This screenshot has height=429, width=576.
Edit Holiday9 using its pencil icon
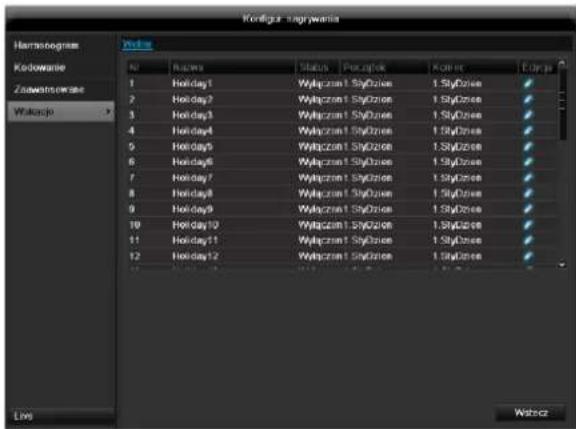(528, 209)
